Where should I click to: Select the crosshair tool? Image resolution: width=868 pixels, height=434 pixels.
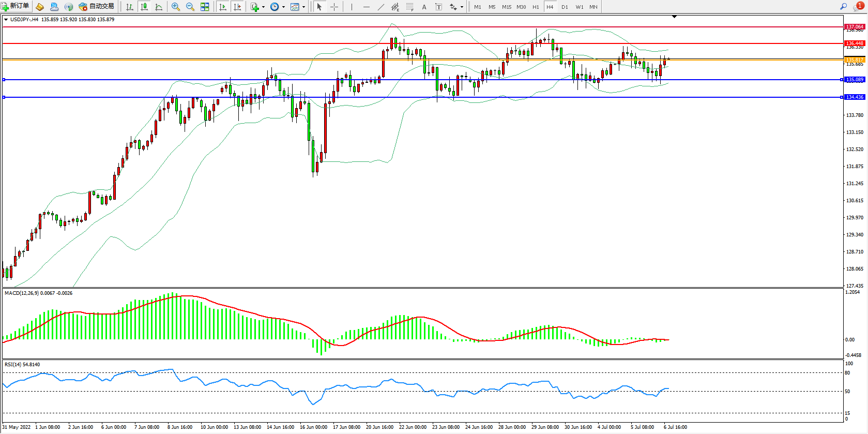(x=334, y=7)
